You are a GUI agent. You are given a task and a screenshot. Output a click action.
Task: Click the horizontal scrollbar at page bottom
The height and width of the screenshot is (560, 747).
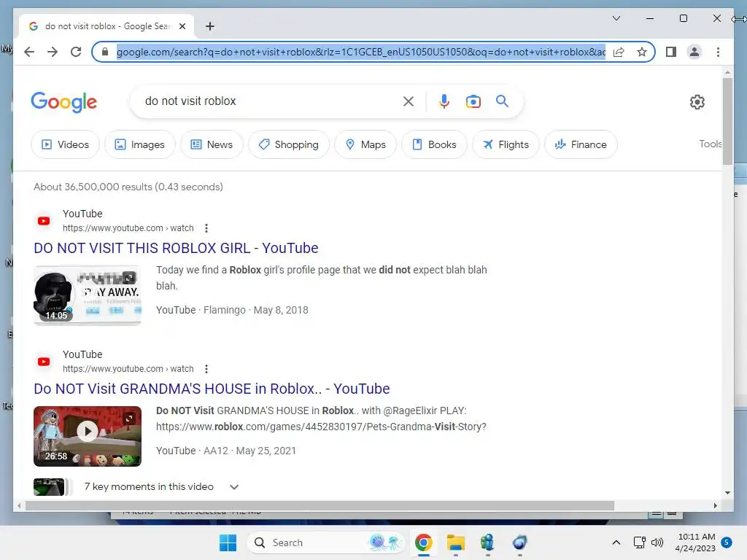320,506
